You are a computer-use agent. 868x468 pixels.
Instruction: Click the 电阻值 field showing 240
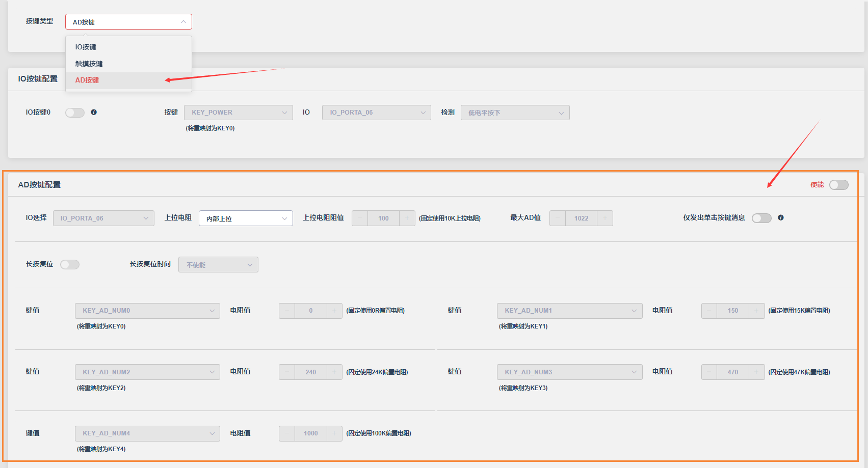pyautogui.click(x=311, y=372)
